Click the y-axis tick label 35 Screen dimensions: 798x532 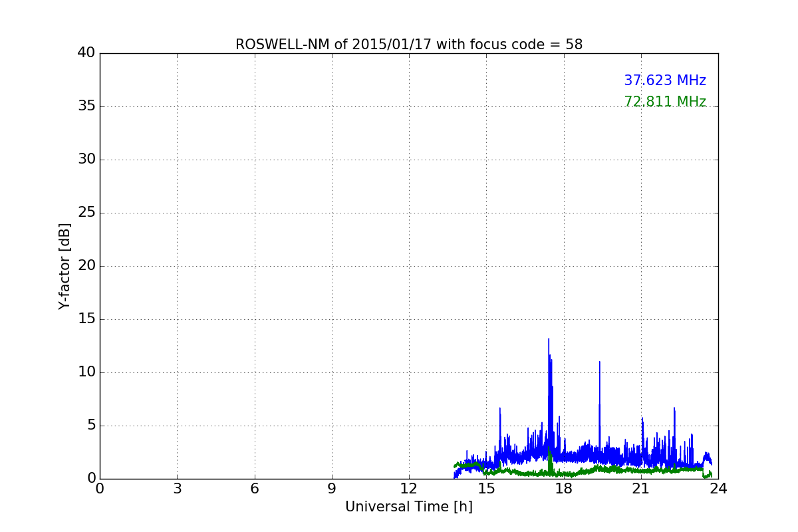(x=86, y=106)
